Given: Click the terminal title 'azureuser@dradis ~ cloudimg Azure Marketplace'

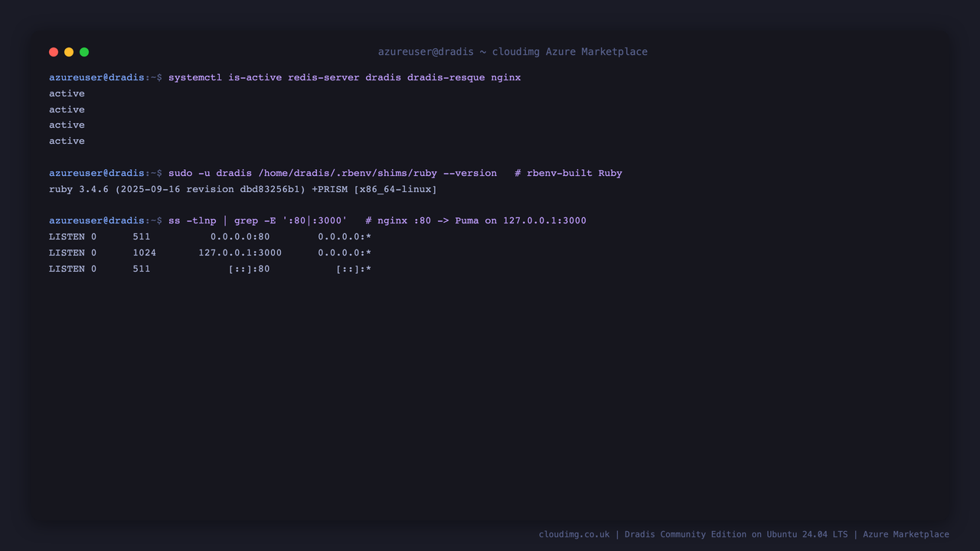Looking at the screenshot, I should pyautogui.click(x=513, y=52).
